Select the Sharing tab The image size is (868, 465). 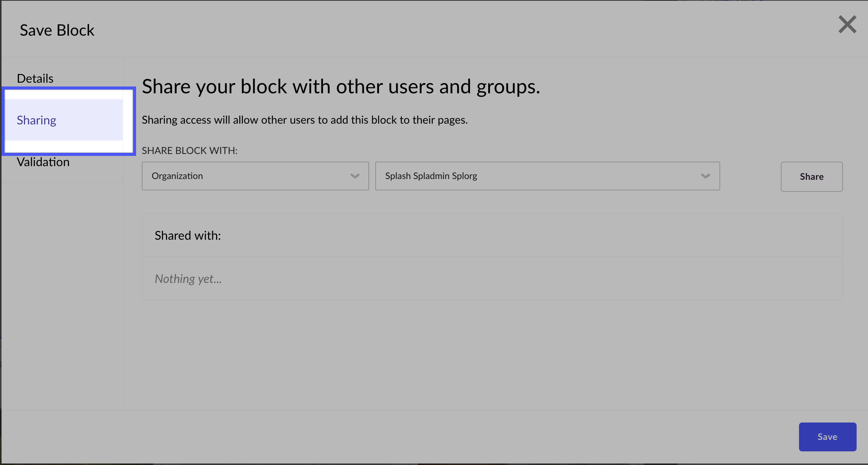tap(64, 120)
